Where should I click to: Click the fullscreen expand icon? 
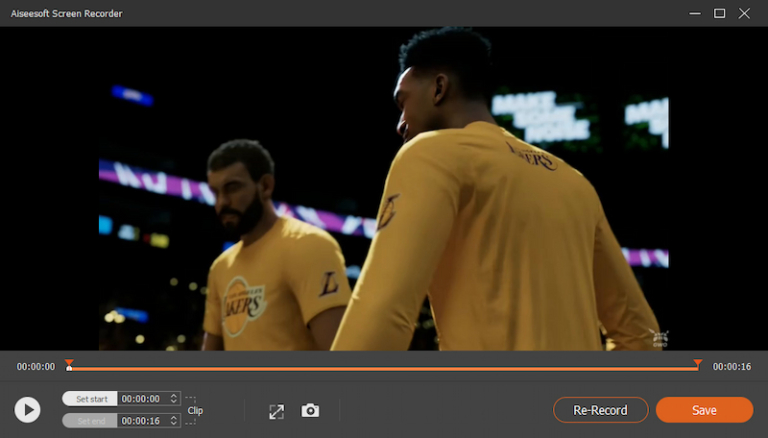coord(277,411)
